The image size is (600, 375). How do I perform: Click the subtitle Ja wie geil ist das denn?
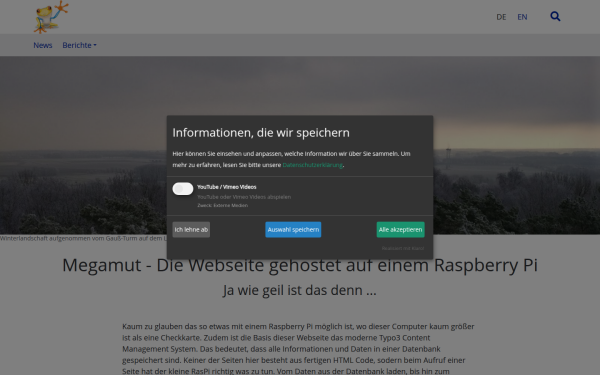pos(300,290)
